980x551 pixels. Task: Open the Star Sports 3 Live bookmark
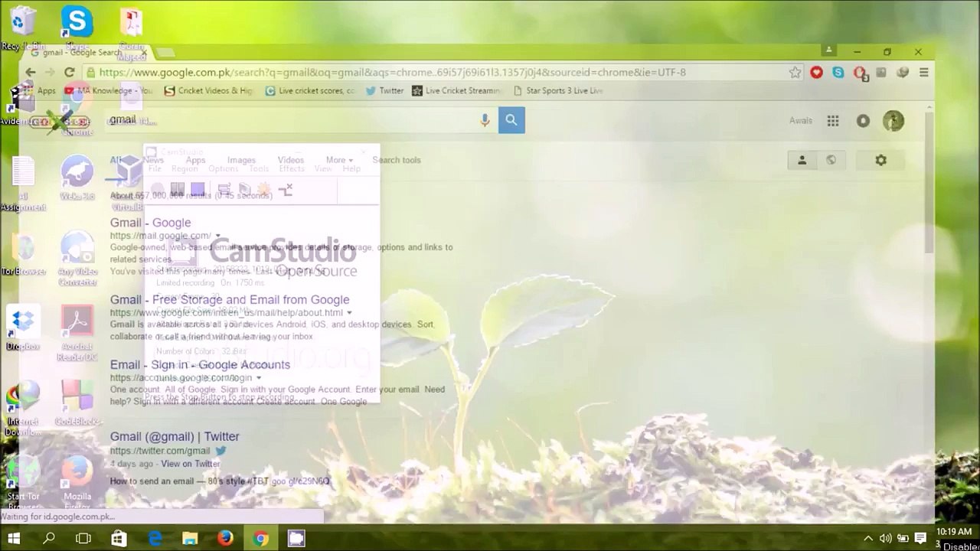[558, 90]
